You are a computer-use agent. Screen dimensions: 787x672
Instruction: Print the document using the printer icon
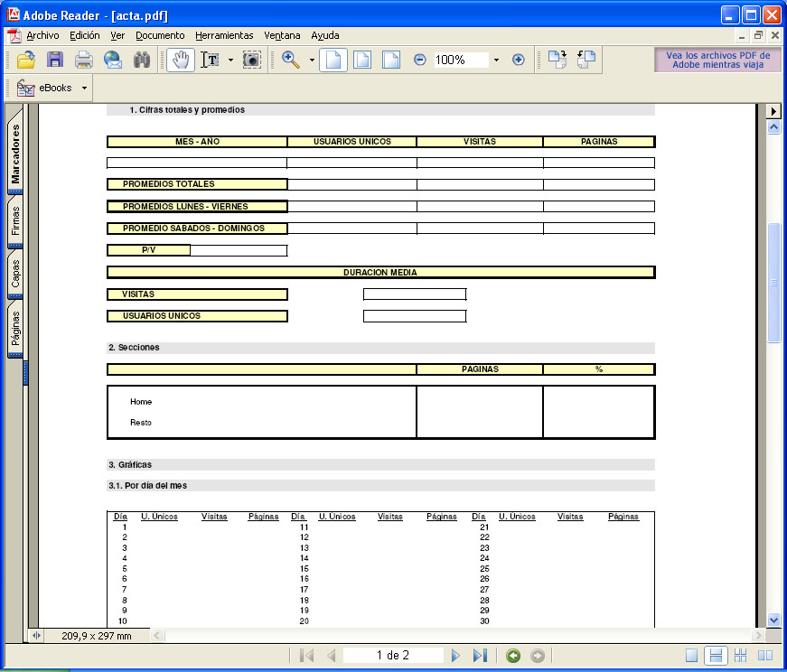[x=84, y=61]
